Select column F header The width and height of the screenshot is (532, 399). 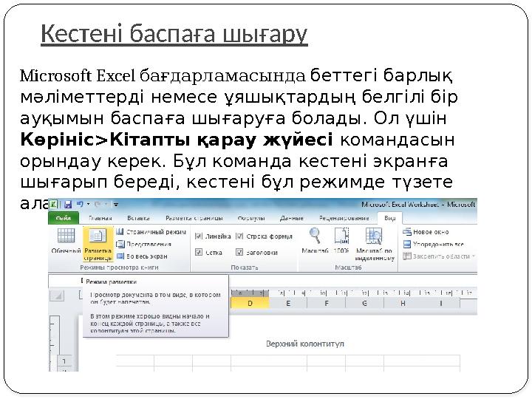point(327,303)
